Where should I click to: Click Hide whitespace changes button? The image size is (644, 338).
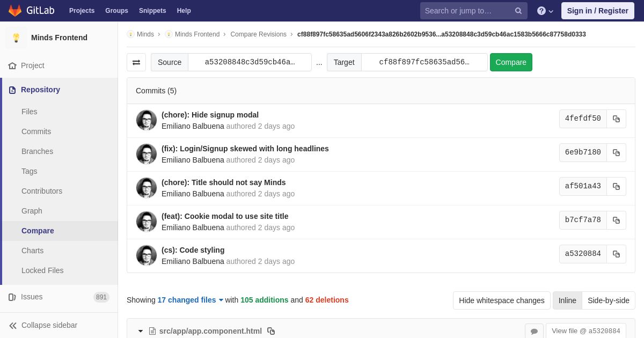click(x=501, y=300)
